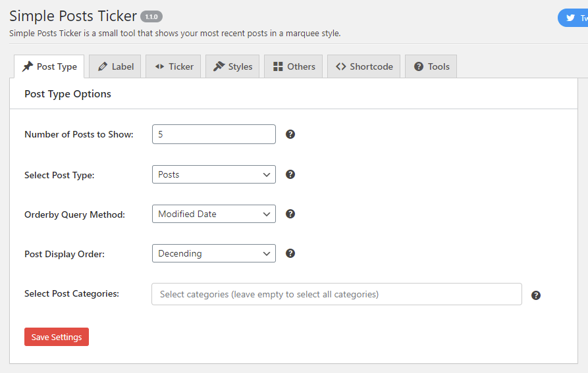Click the Number of Posts input field
This screenshot has height=373, width=588.
coord(214,134)
